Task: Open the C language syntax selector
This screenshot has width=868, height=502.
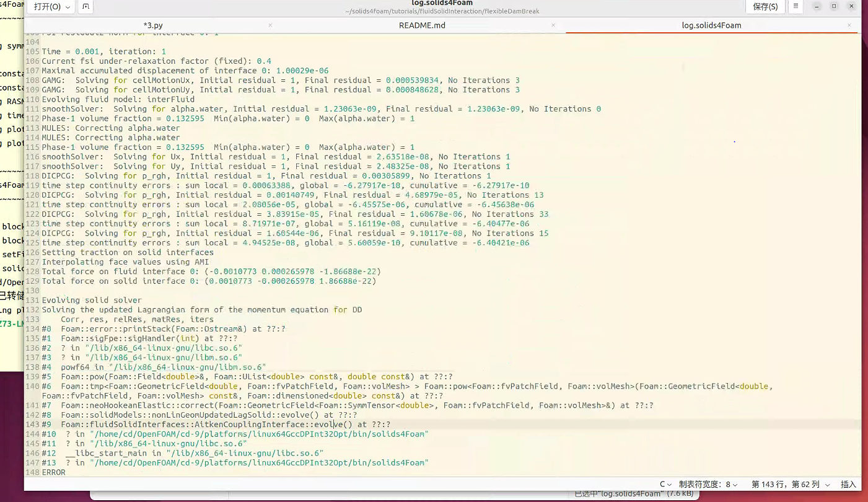Action: tap(666, 484)
